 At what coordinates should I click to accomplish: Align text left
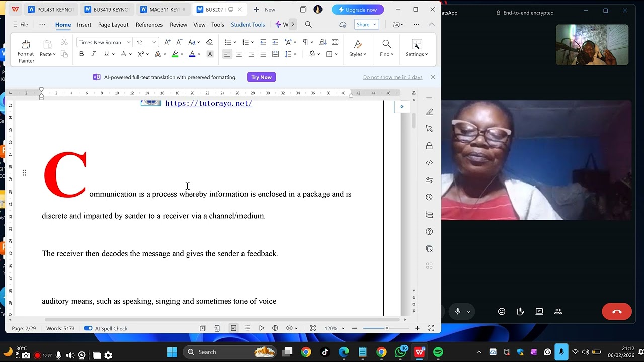(x=227, y=54)
